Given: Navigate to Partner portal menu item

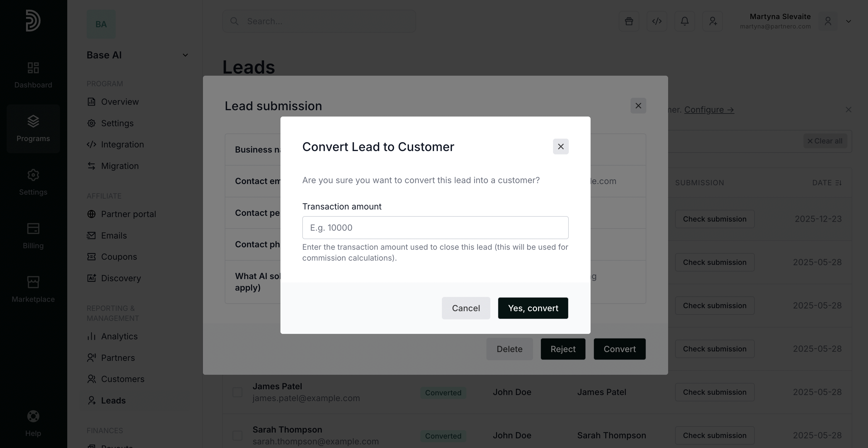Looking at the screenshot, I should click(x=128, y=214).
